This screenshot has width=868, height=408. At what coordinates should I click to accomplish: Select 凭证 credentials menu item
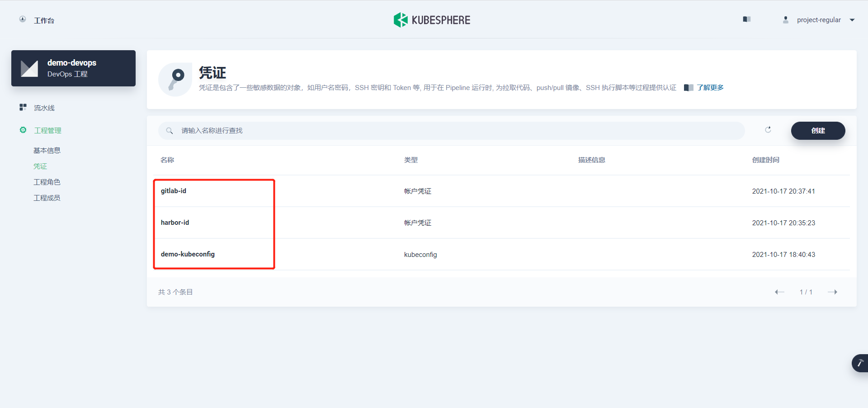(x=40, y=166)
